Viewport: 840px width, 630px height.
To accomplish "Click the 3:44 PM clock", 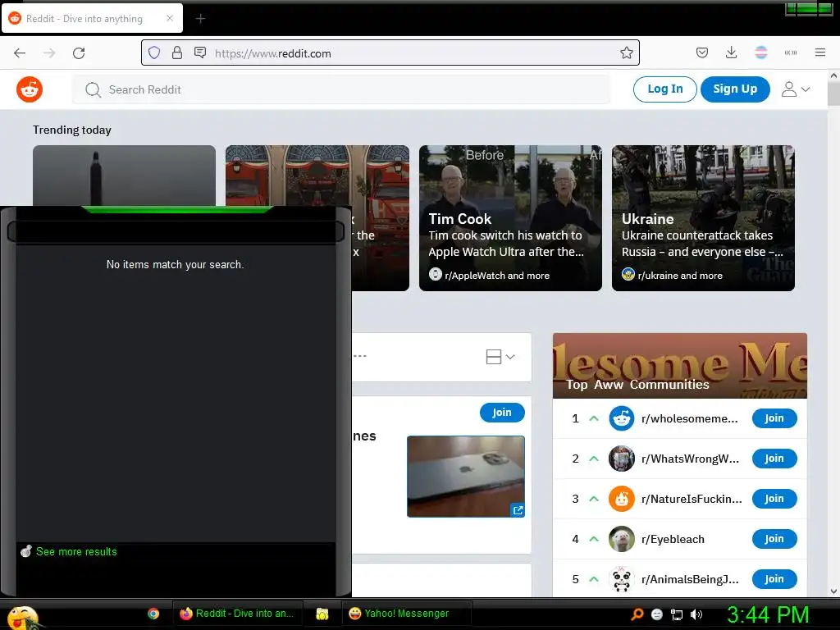I will click(x=768, y=614).
